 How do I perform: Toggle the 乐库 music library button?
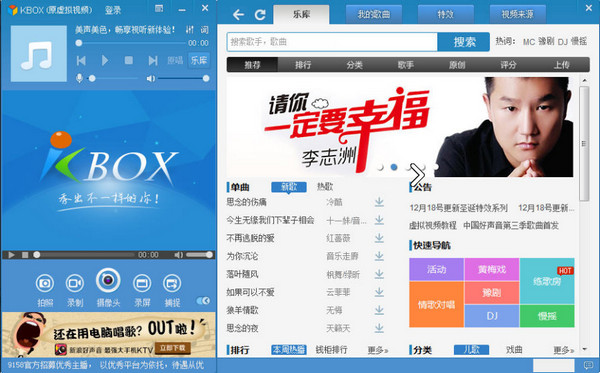[199, 60]
